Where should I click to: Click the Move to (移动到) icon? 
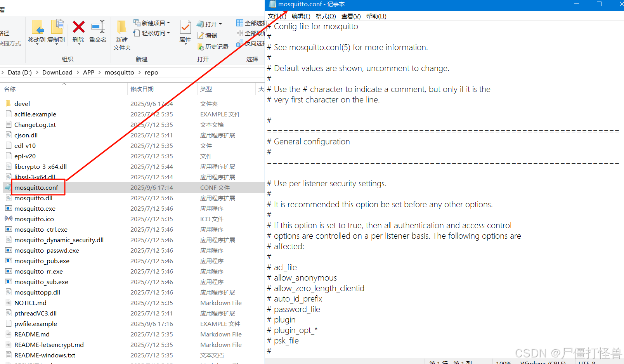pyautogui.click(x=37, y=27)
